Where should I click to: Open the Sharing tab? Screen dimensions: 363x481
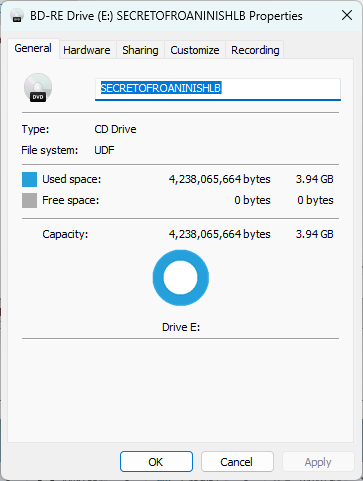(140, 50)
